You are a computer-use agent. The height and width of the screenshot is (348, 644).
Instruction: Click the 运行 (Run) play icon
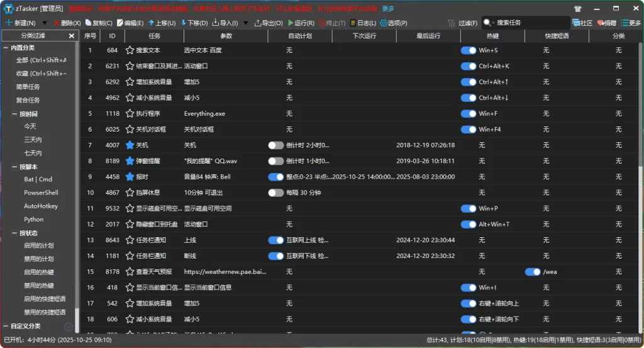pos(291,23)
